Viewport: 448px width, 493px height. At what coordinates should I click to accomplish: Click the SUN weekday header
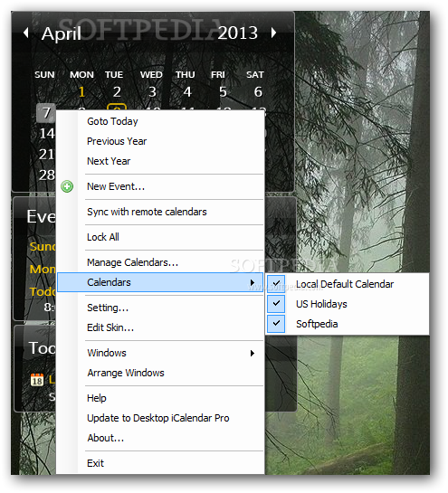tap(44, 74)
